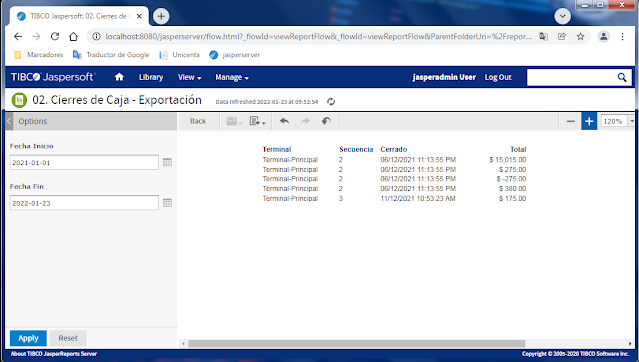639x362 pixels.
Task: Click the undo arrow icon
Action: [x=284, y=121]
